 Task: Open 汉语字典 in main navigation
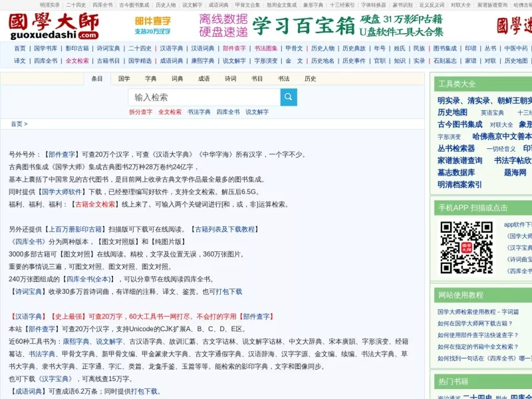click(x=172, y=49)
